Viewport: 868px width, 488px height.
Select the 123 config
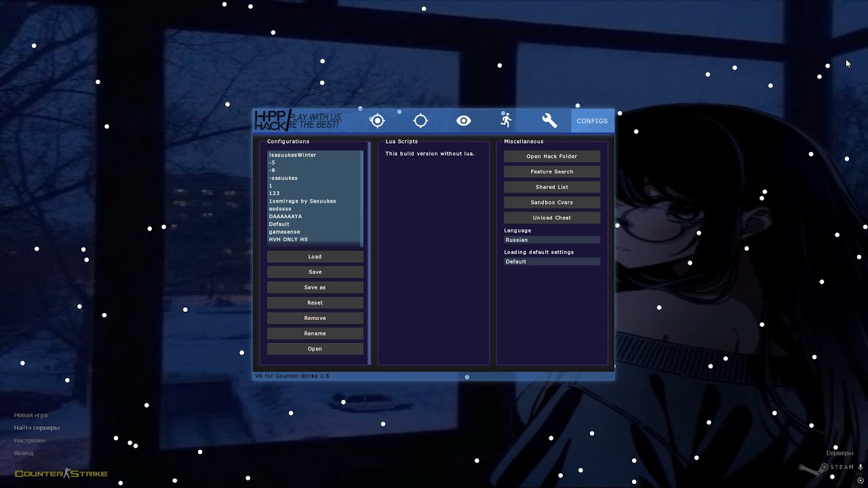(314, 193)
